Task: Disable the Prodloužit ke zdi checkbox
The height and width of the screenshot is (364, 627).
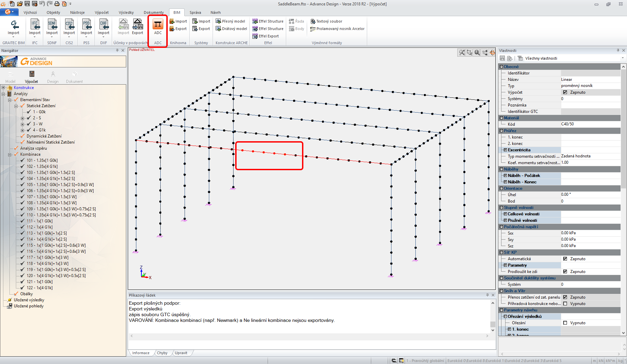Action: (565, 272)
